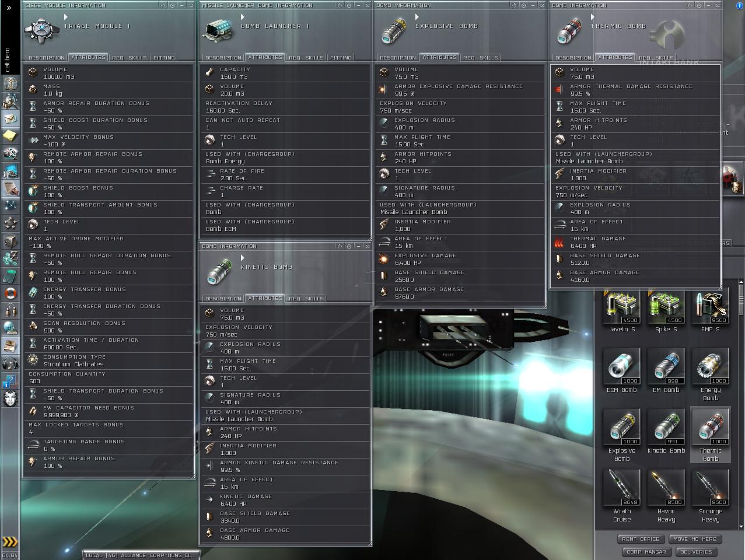Select the Scourge Heavy missile item
Screen dimensions: 745x560
pos(710,496)
